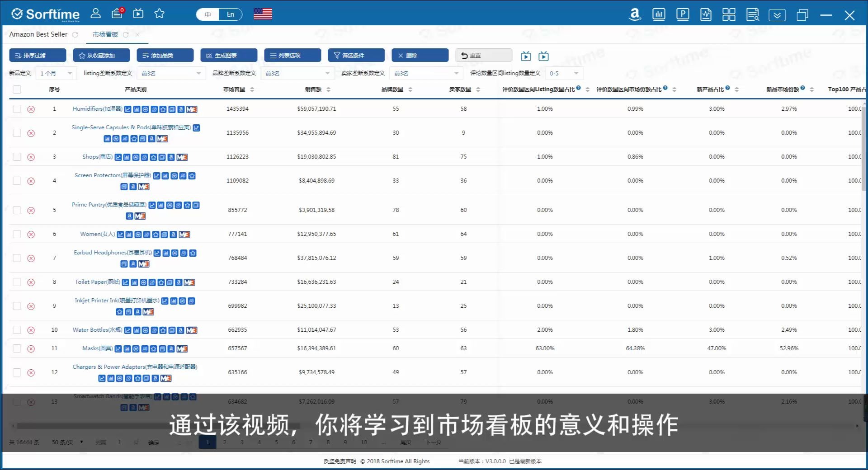
Task: Open the notifications inbox with red badge
Action: point(118,13)
